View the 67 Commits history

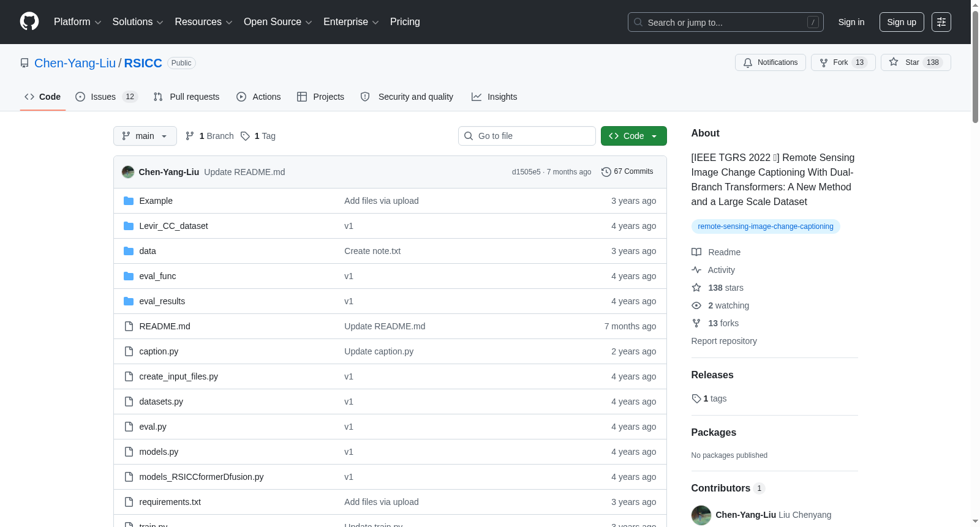click(x=627, y=172)
